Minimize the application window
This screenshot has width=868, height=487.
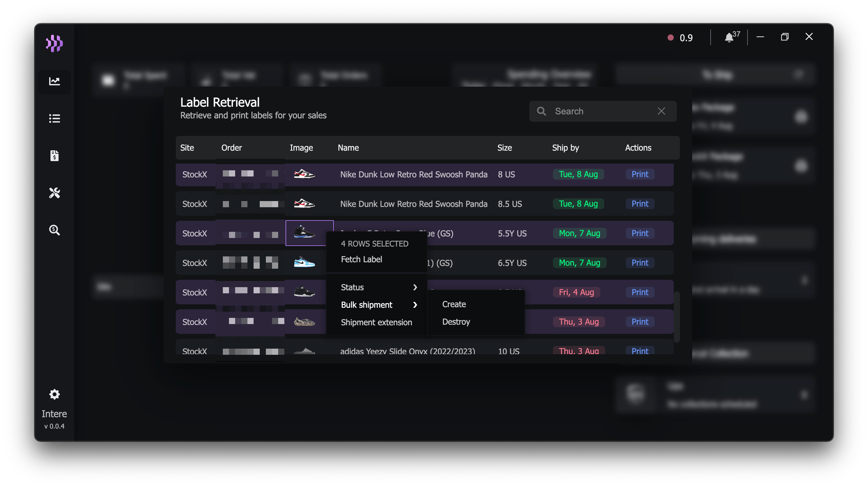point(760,37)
